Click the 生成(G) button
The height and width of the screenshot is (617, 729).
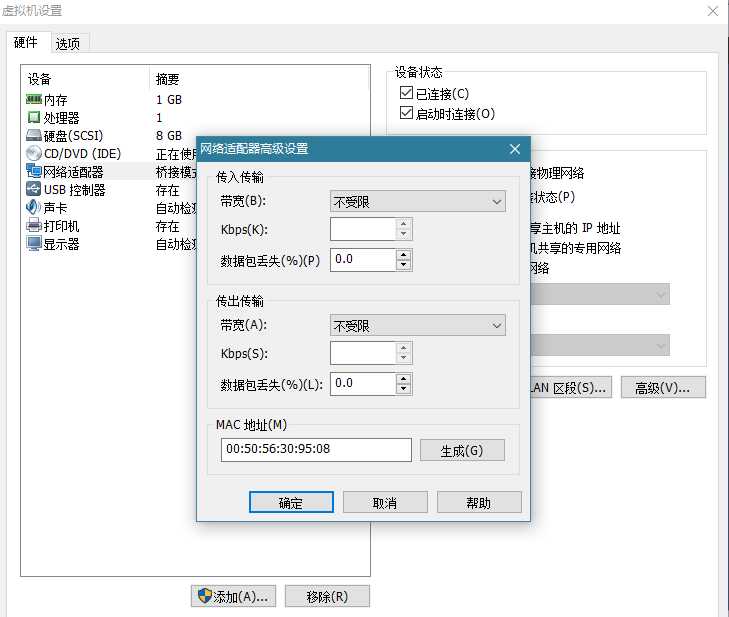click(462, 450)
